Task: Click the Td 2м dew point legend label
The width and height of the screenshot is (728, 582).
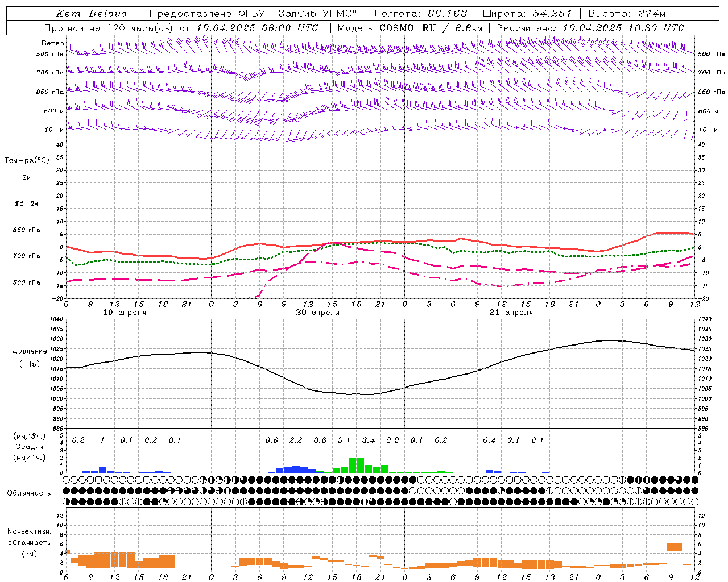Action: [x=27, y=203]
